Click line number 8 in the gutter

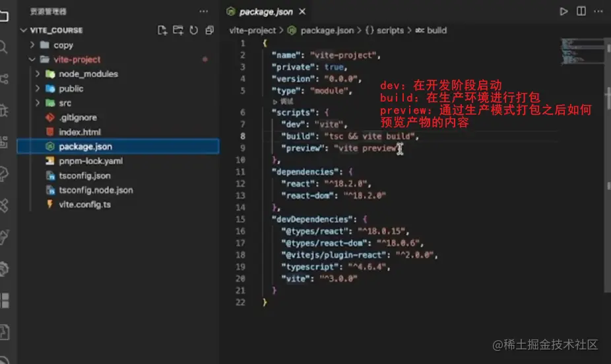pyautogui.click(x=242, y=136)
